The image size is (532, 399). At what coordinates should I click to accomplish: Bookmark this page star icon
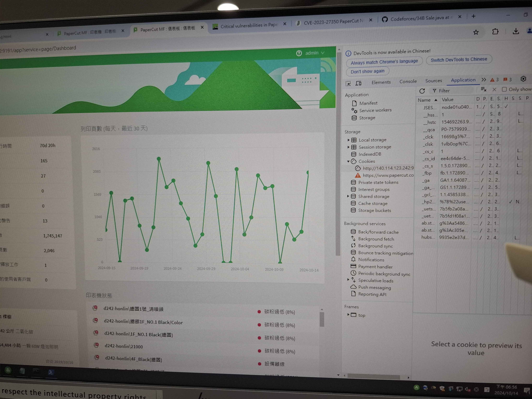pos(476,32)
